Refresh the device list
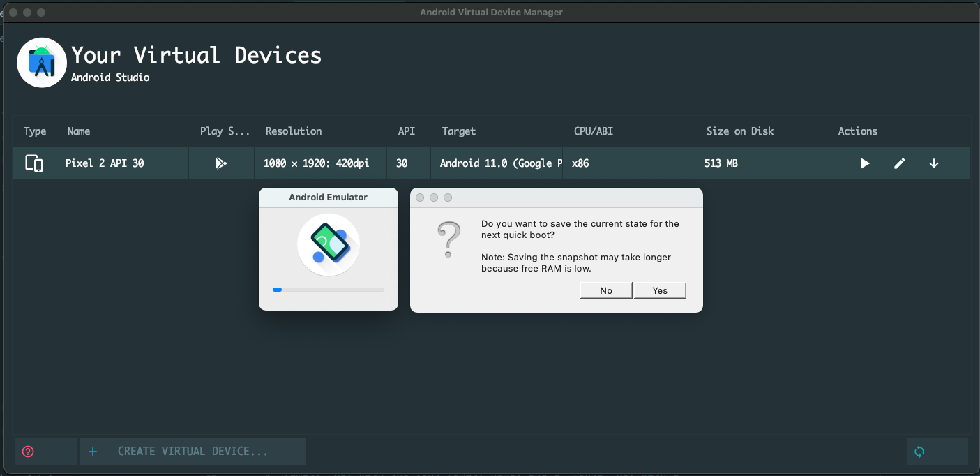The width and height of the screenshot is (980, 476). 919,452
